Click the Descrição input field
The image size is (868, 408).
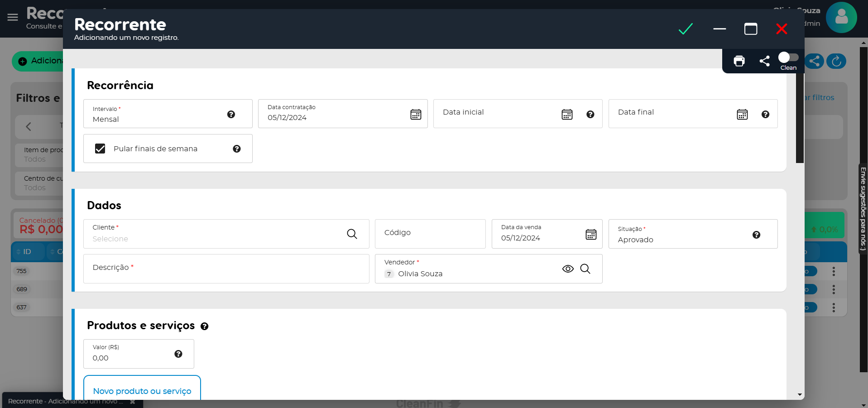(x=226, y=269)
